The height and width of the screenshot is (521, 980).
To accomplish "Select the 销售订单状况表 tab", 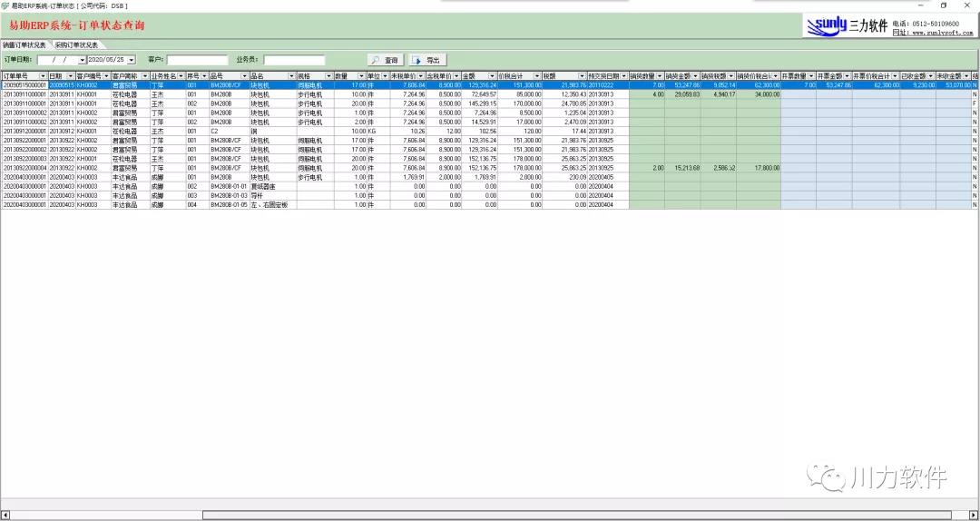I will click(24, 44).
